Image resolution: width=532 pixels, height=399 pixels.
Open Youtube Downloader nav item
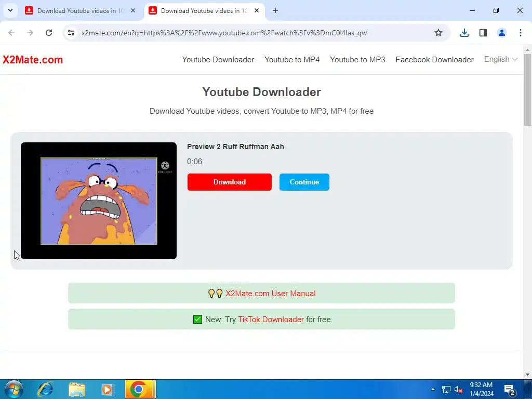point(218,60)
